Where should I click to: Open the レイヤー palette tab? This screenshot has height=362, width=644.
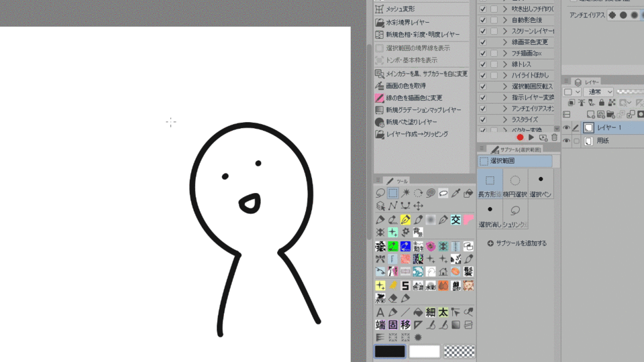[x=588, y=82]
